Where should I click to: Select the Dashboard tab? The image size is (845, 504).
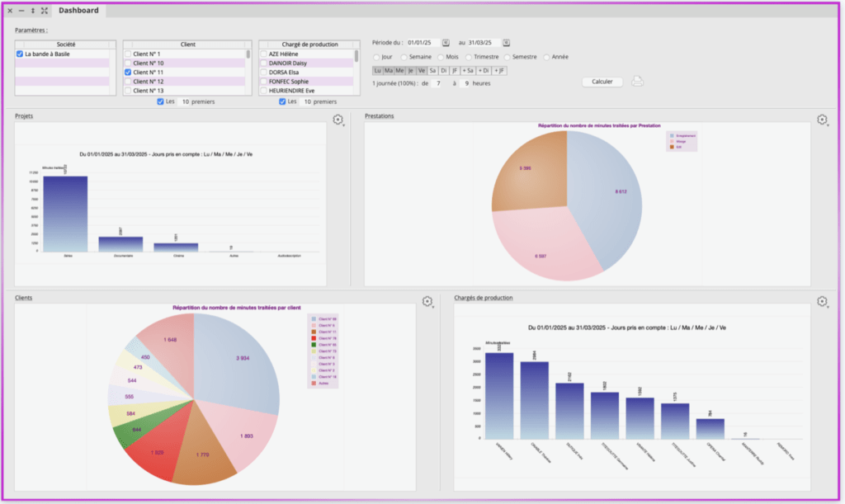pyautogui.click(x=78, y=11)
